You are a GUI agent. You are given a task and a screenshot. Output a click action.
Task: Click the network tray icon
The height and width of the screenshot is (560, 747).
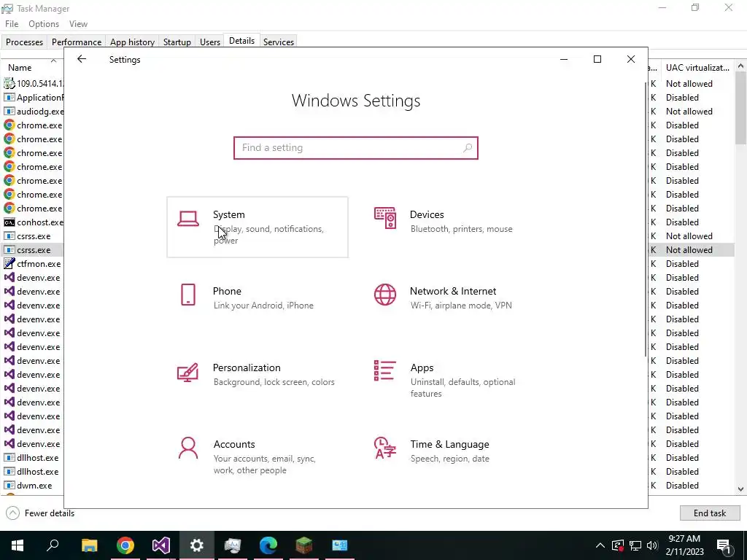[635, 545]
